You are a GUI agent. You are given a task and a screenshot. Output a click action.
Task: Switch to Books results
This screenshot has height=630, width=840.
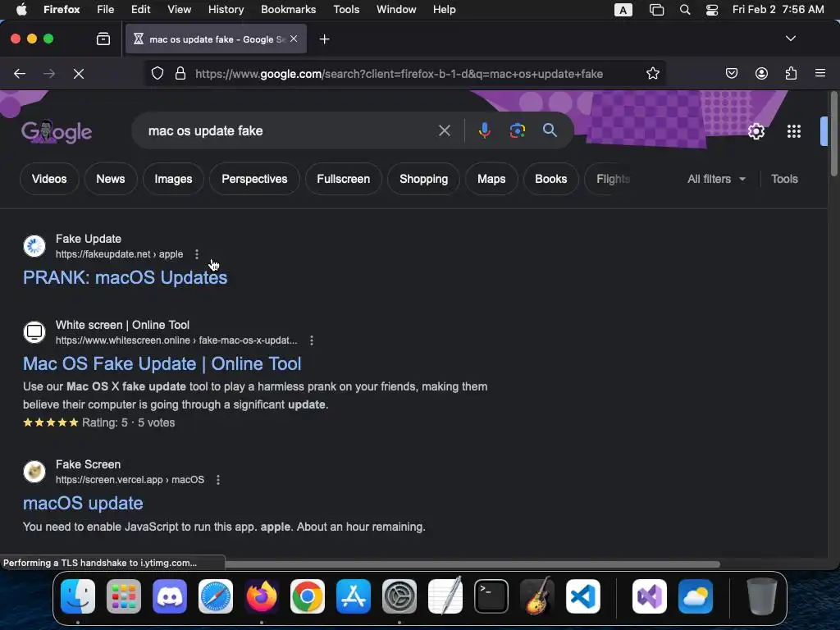[550, 179]
